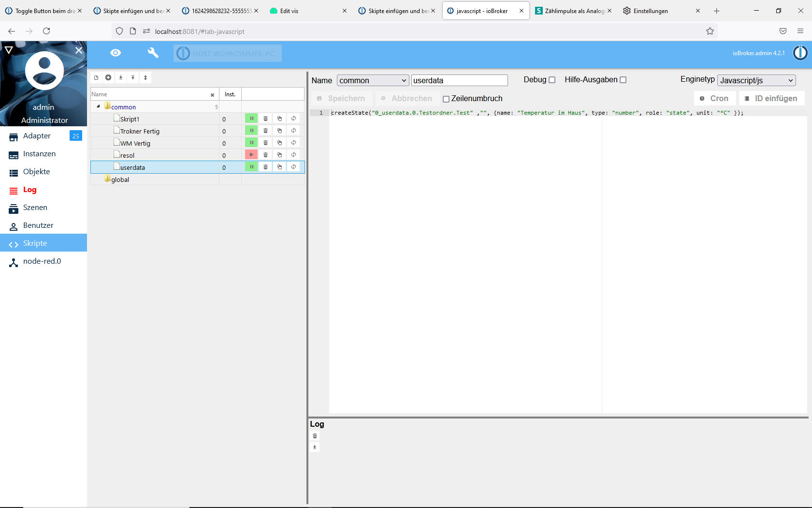
Task: Click the triangle menu icon above avatar
Action: coord(8,49)
